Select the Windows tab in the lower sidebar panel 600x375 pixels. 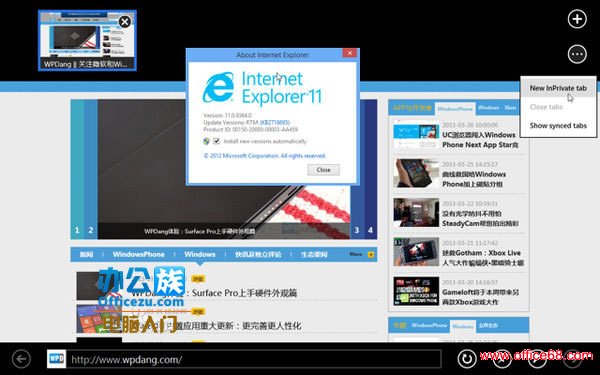pyautogui.click(x=463, y=326)
